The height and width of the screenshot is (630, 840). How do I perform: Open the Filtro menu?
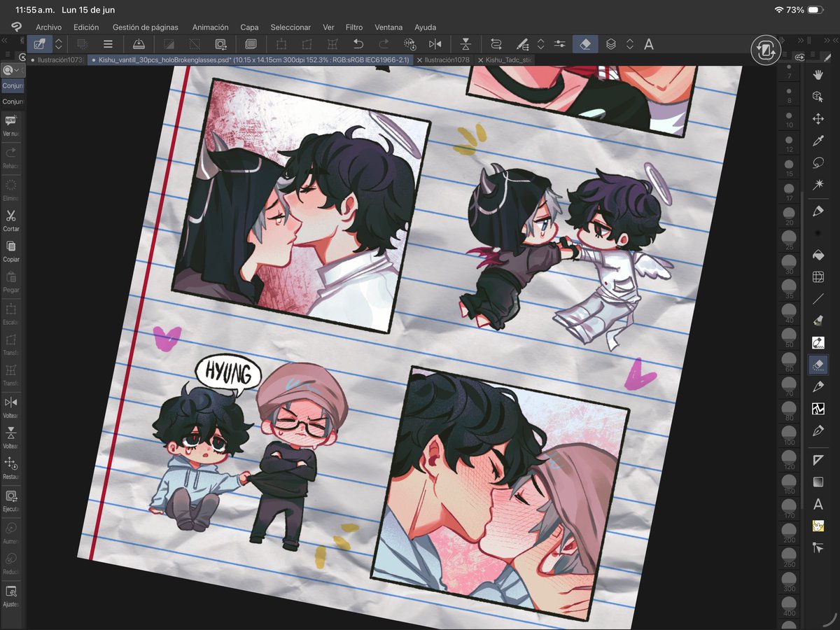coord(354,27)
